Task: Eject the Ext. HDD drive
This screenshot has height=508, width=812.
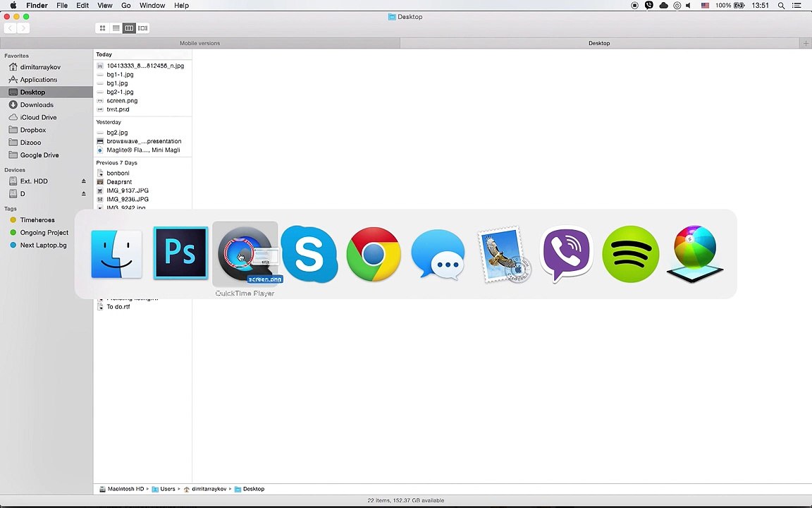Action: [x=83, y=181]
